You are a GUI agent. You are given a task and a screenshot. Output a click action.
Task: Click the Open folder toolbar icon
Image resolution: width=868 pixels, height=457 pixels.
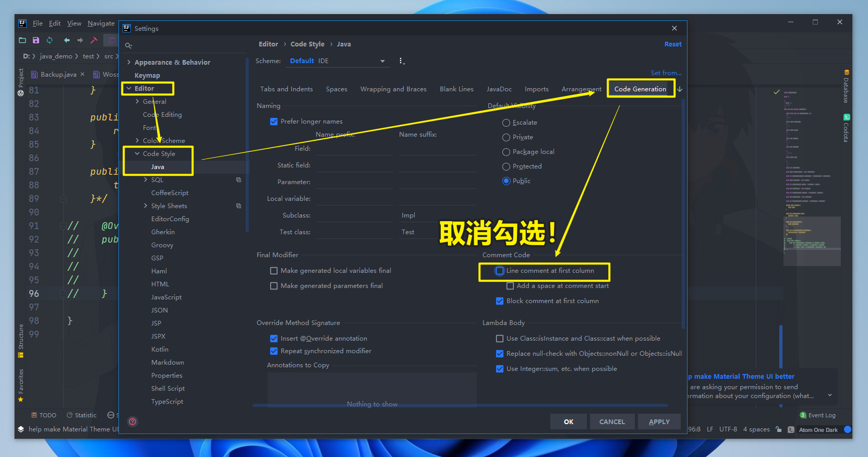(x=22, y=40)
